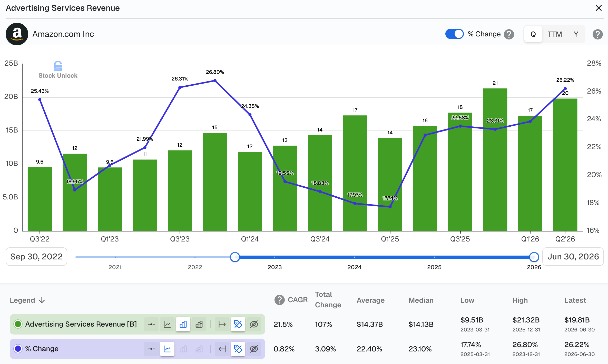
Task: Switch Advertising Services Revenue to line chart
Action: pyautogui.click(x=167, y=324)
